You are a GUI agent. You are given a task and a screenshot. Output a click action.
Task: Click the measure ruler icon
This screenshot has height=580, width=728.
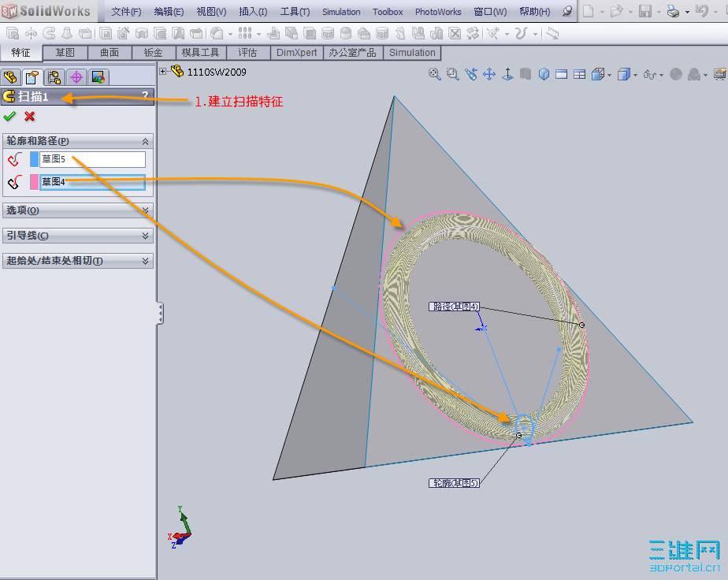click(x=552, y=33)
